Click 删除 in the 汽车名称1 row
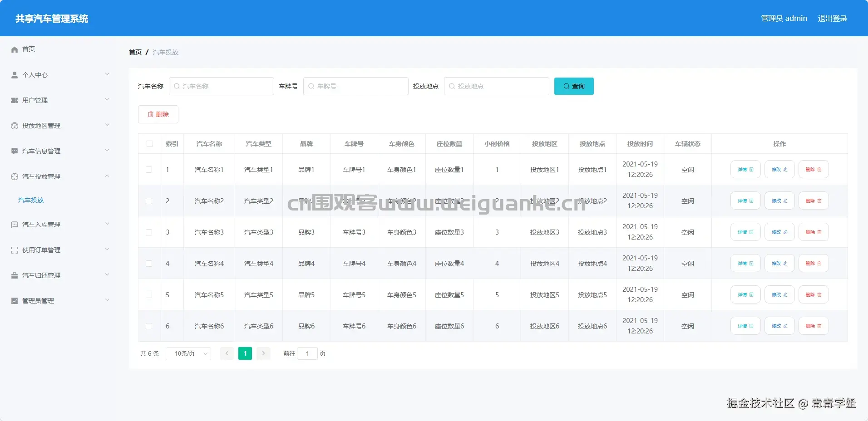 pos(814,169)
